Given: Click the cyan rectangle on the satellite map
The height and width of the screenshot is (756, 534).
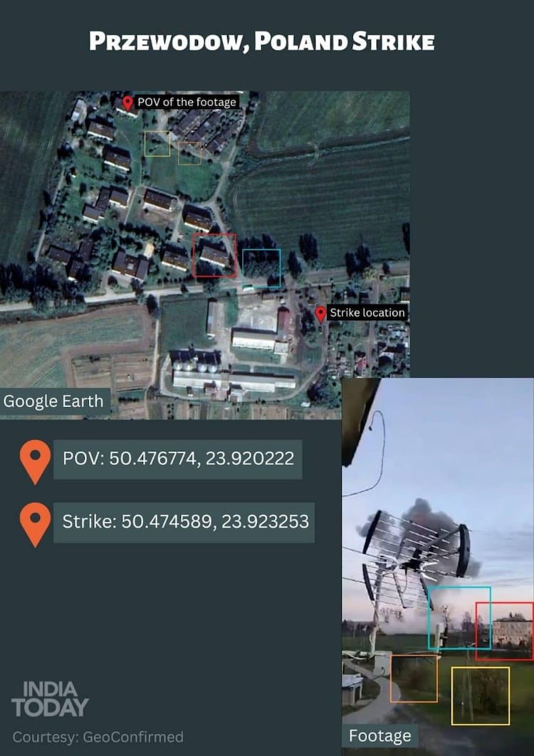Looking at the screenshot, I should pos(261,268).
